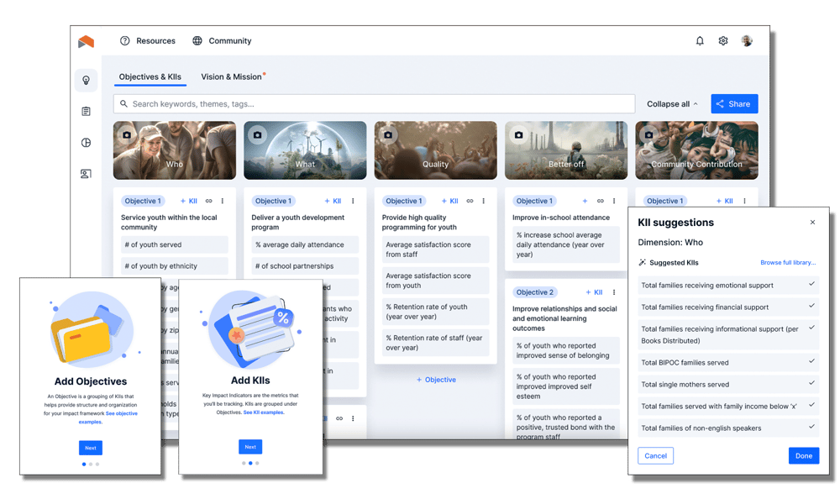Select the clipboard icon in the left sidebar
The width and height of the screenshot is (840, 504).
point(86,110)
